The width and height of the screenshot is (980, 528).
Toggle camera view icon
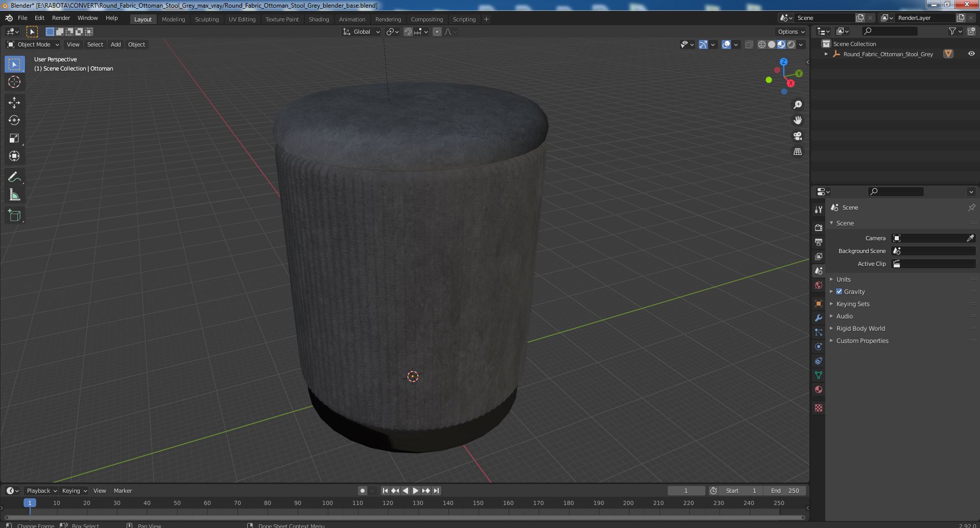pos(797,136)
